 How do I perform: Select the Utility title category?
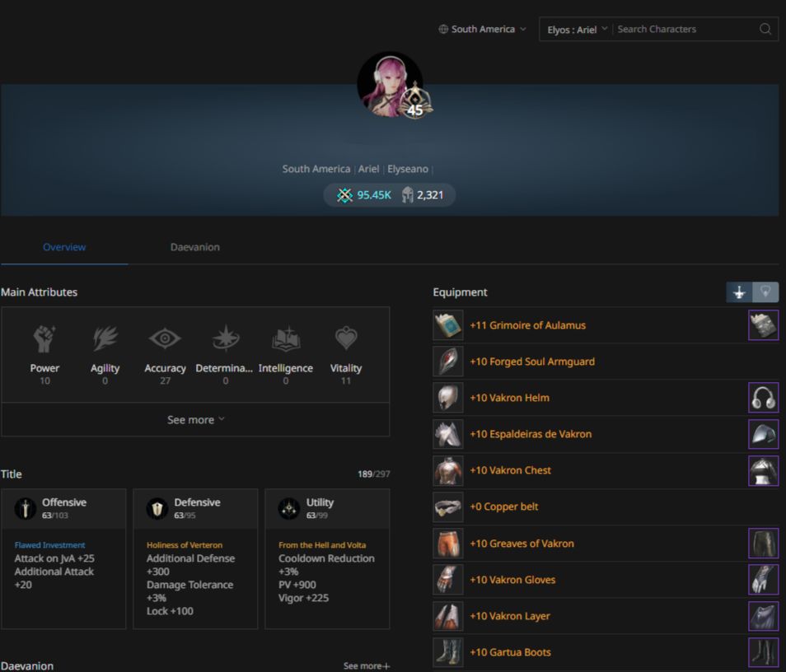click(327, 509)
